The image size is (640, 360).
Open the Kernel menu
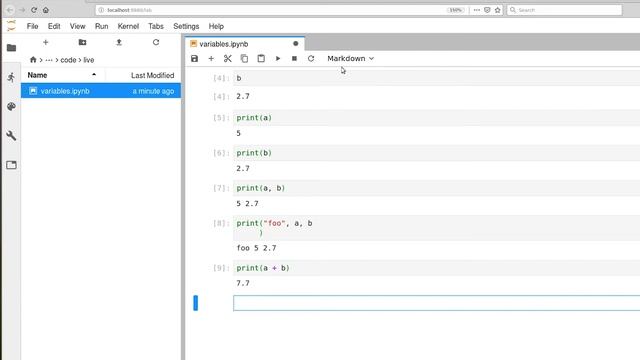[x=128, y=26]
